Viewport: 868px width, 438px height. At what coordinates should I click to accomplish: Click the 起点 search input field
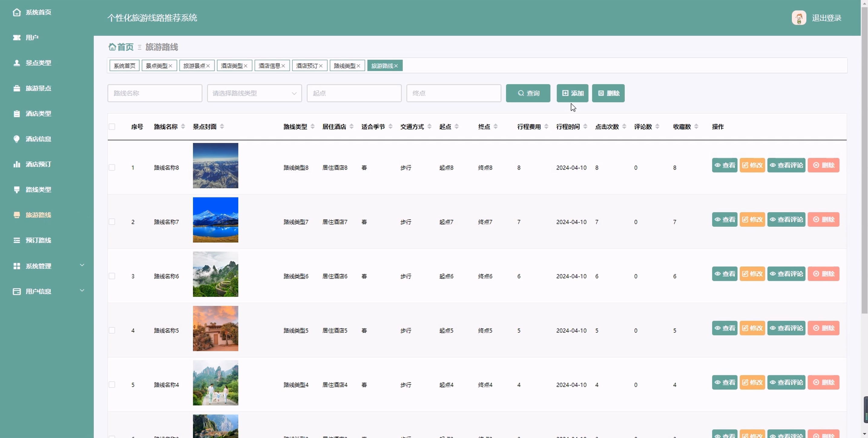354,93
